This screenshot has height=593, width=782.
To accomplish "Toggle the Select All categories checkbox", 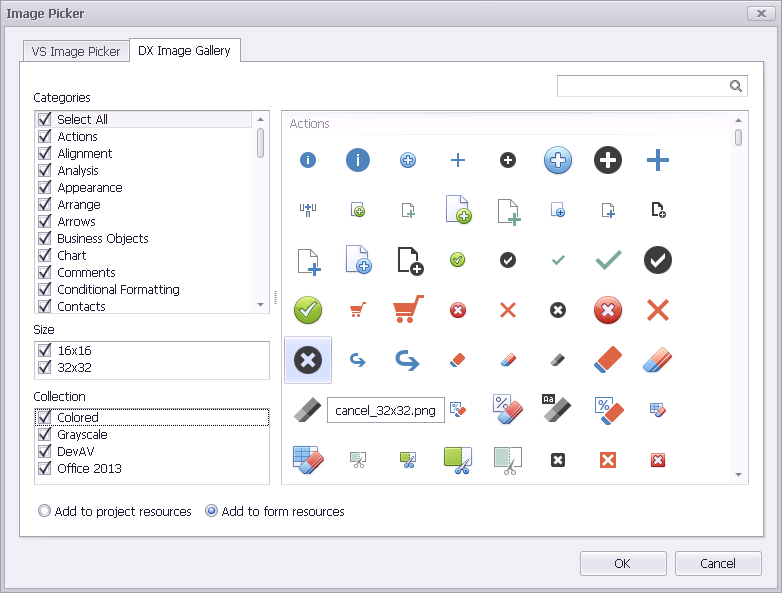I will pyautogui.click(x=44, y=119).
